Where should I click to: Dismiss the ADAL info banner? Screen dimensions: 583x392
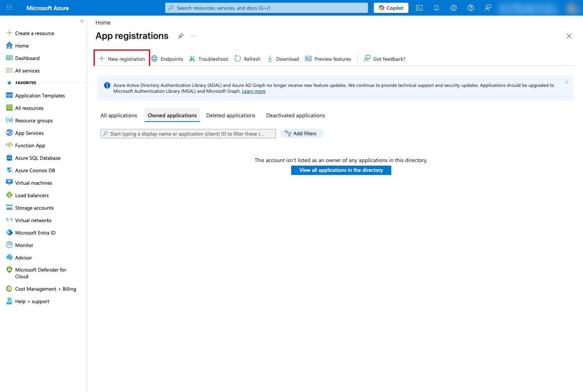[567, 82]
